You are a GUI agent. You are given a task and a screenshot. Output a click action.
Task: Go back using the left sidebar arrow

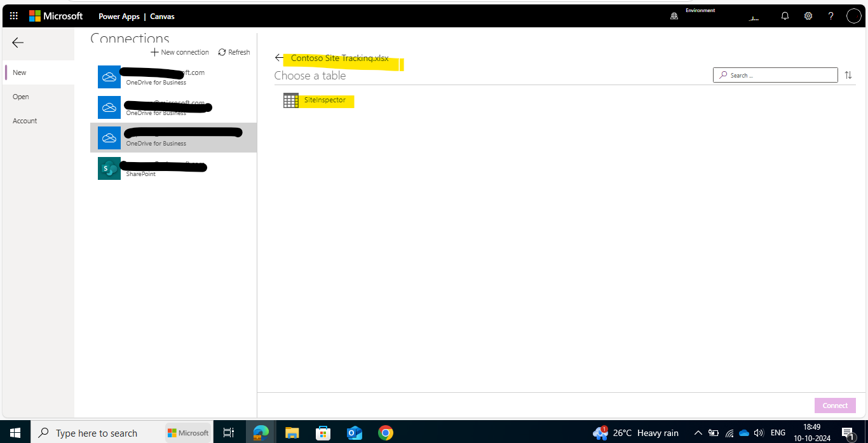(x=18, y=43)
